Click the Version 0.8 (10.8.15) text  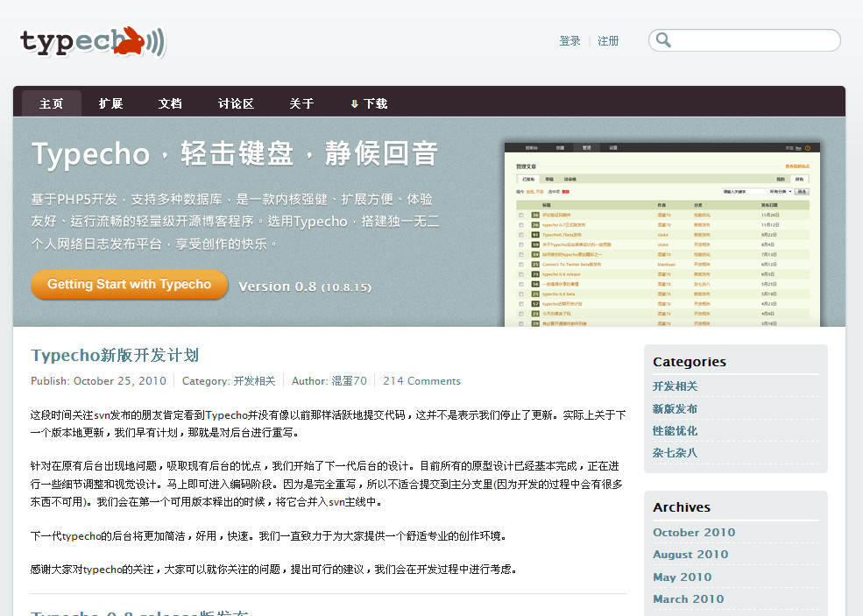click(x=305, y=287)
